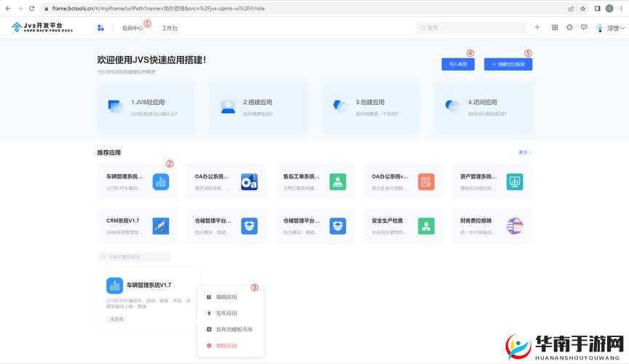The image size is (629, 364).
Task: Click the 财务费控报销 illustration icon
Action: coord(515,226)
